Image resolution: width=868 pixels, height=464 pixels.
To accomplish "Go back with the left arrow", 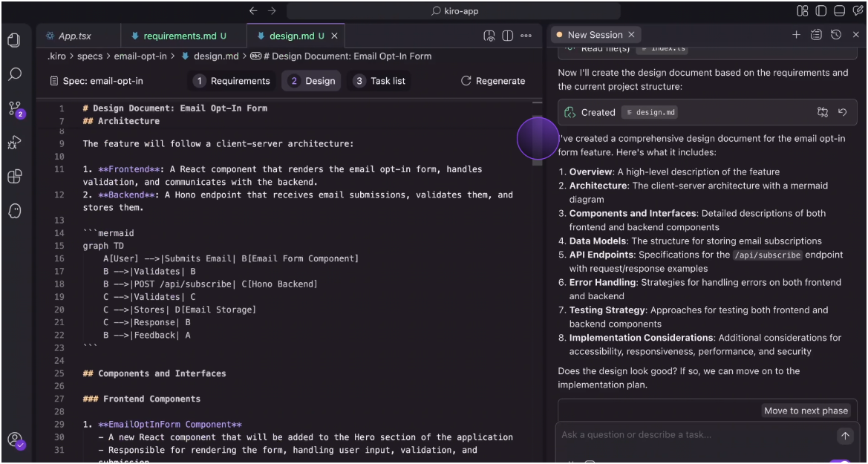I will [x=253, y=11].
